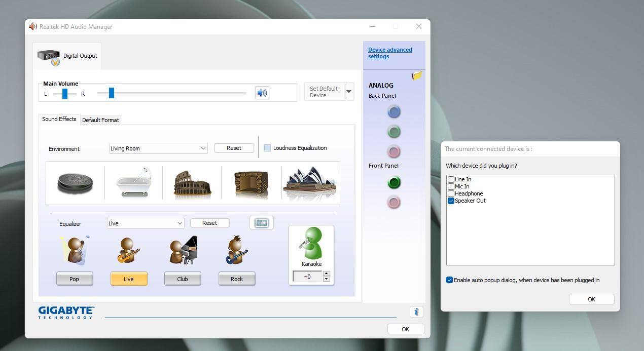
Task: Open connector settings folder icon
Action: pos(417,76)
